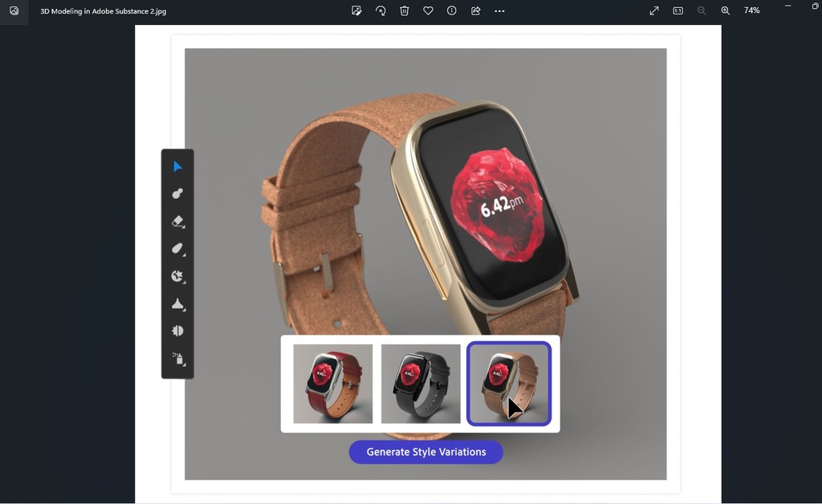This screenshot has height=504, width=822.
Task: Click the file name 3D Modeling in Adobe Substance 2.jpg
Action: tap(104, 11)
